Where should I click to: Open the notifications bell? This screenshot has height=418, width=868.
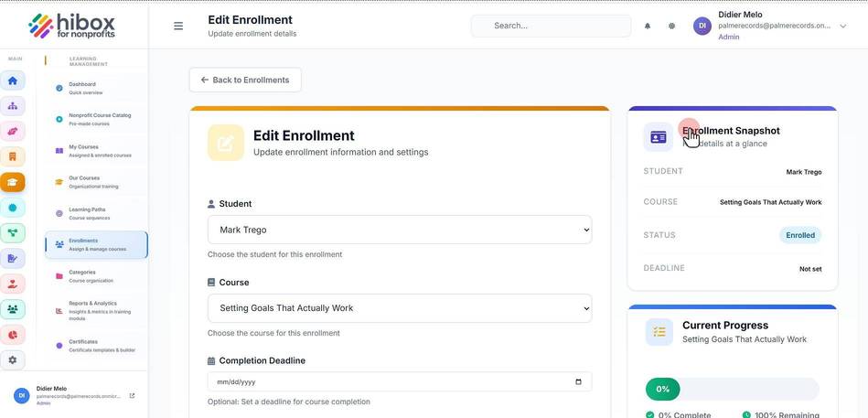648,26
